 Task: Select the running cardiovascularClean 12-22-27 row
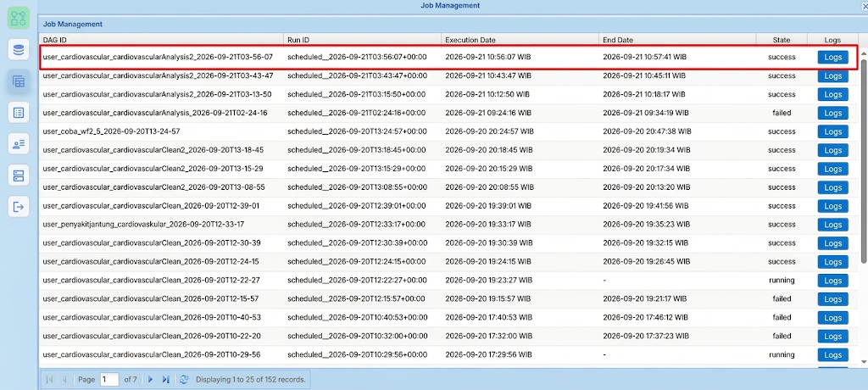click(x=448, y=281)
